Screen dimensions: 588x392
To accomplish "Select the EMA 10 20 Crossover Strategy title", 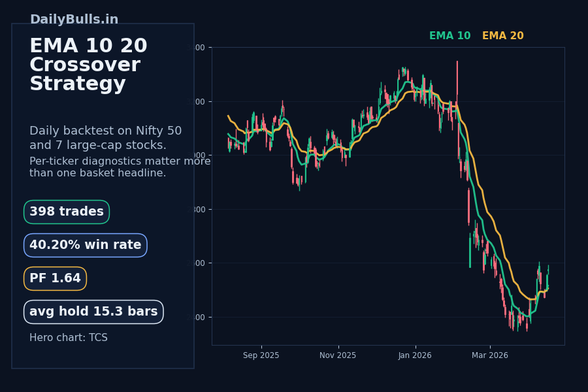I will tap(88, 65).
